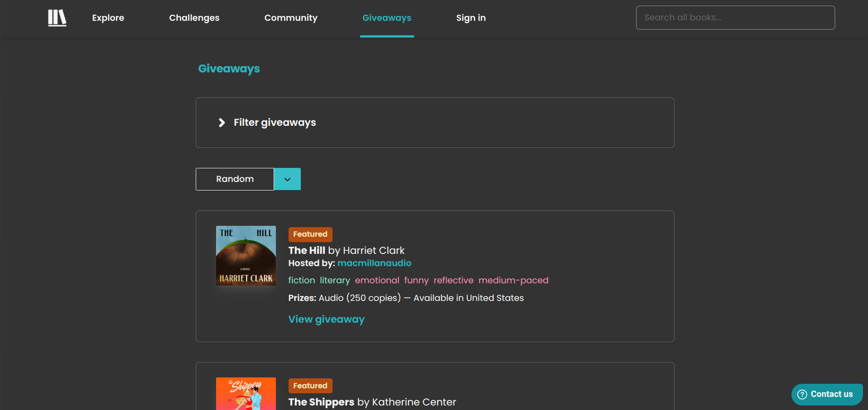The image size is (868, 410).
Task: Click the macmillanaudio host link
Action: coord(374,263)
